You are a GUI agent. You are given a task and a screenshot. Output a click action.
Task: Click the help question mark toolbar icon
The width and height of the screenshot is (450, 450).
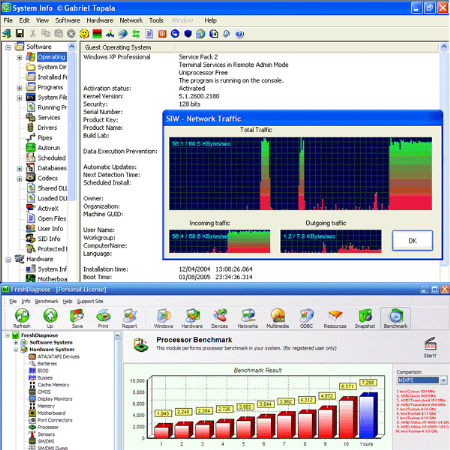pyautogui.click(x=240, y=33)
